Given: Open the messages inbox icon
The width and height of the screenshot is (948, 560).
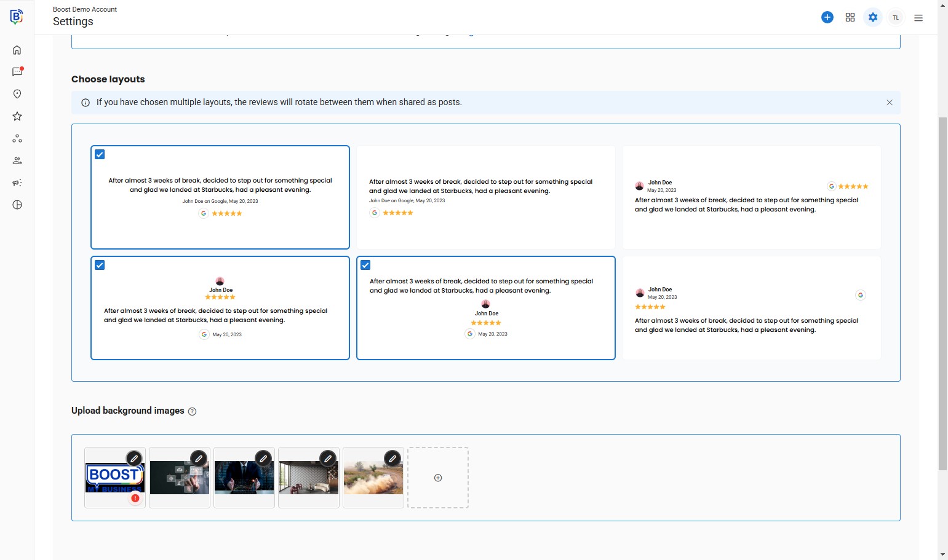Looking at the screenshot, I should pyautogui.click(x=17, y=72).
